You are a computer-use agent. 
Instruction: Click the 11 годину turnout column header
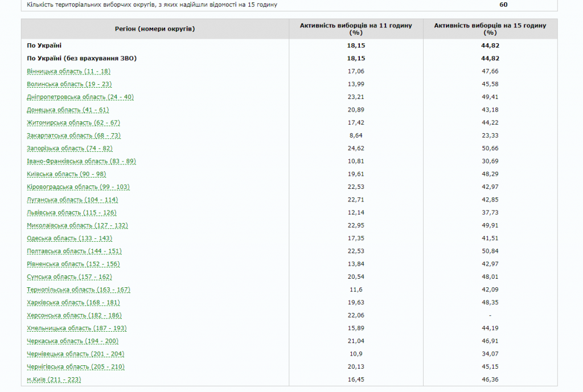pyautogui.click(x=356, y=29)
